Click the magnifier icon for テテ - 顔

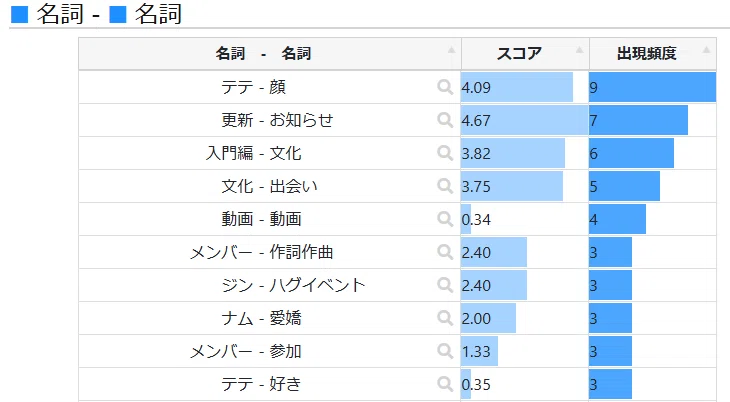pyautogui.click(x=445, y=87)
